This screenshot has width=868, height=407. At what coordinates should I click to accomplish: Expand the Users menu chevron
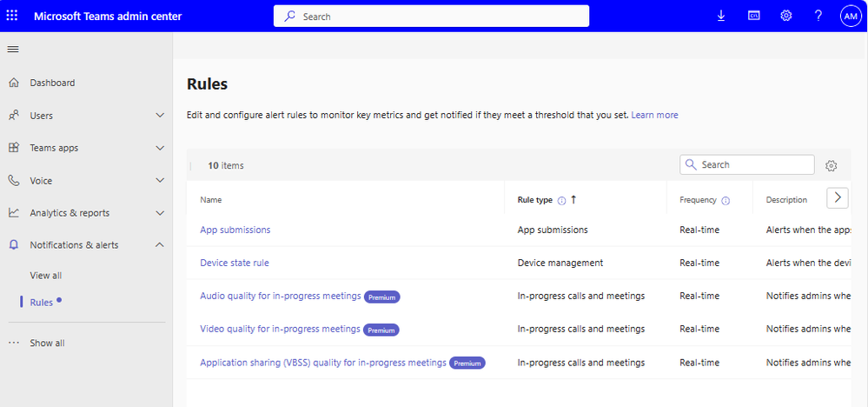pyautogui.click(x=160, y=115)
